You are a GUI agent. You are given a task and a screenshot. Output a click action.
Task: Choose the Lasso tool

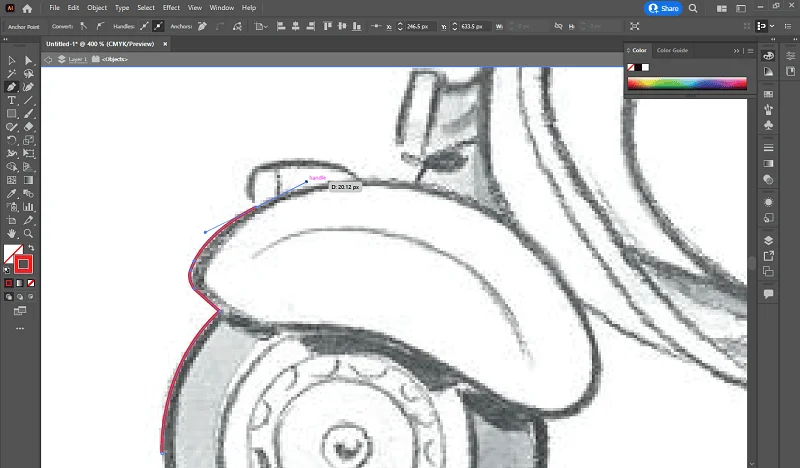click(29, 73)
